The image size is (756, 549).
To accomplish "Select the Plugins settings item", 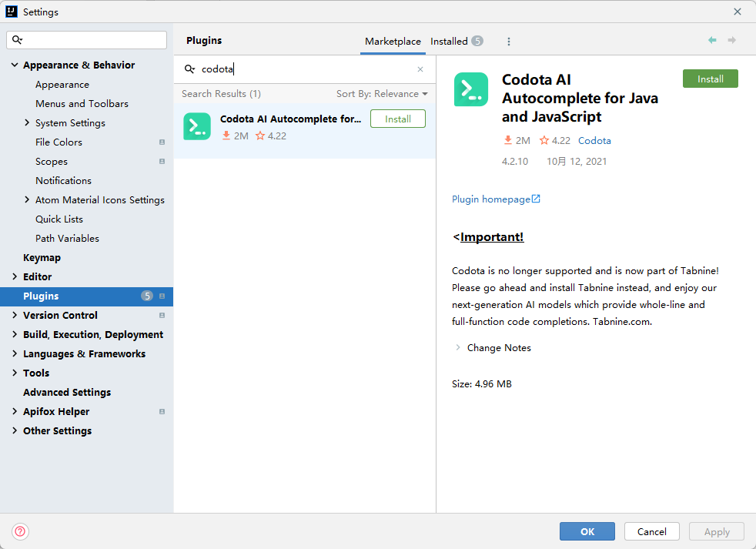I will (87, 296).
